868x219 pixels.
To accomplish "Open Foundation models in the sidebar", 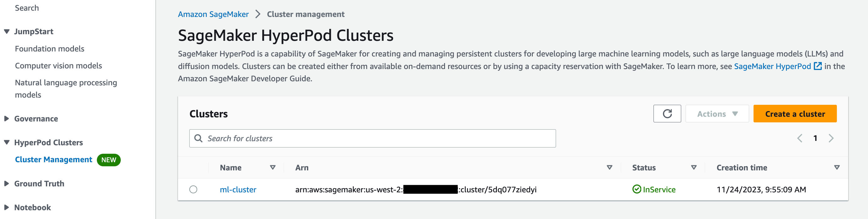I will (x=50, y=49).
